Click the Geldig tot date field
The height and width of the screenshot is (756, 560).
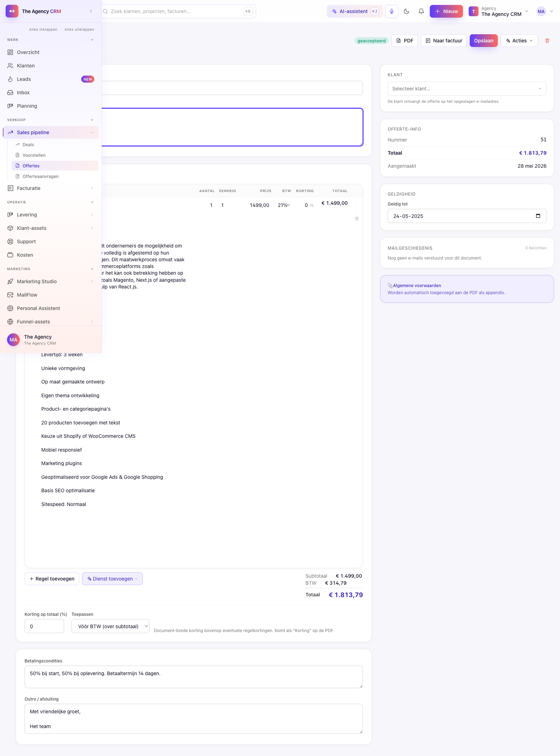point(467,216)
